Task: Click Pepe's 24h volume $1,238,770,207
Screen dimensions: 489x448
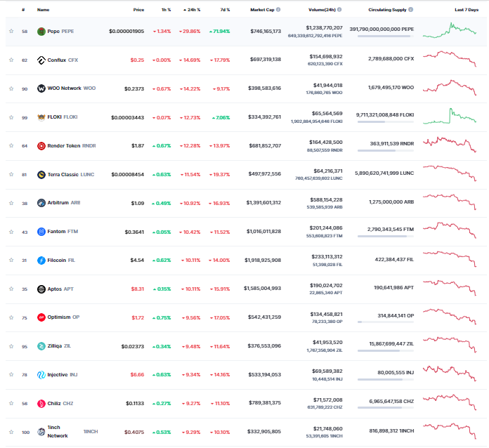Action: point(324,28)
